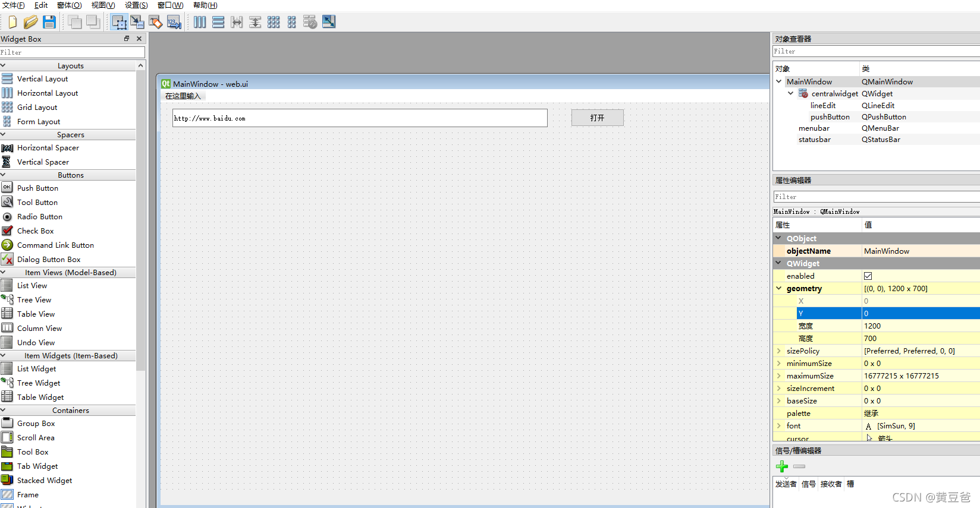Collapse MainWindow node in object inspector
The height and width of the screenshot is (508, 980).
[x=779, y=81]
